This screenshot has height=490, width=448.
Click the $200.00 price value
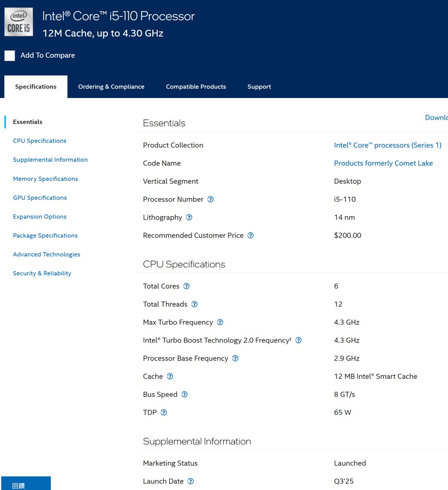coord(347,236)
